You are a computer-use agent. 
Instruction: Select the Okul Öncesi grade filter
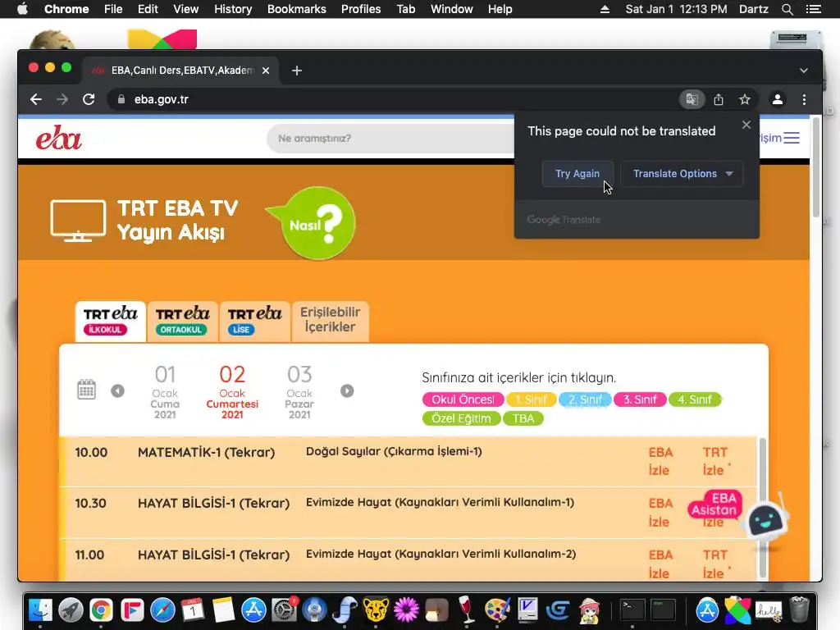point(463,399)
